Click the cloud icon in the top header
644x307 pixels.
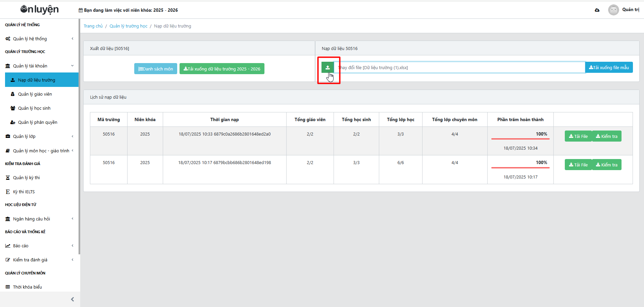point(597,10)
